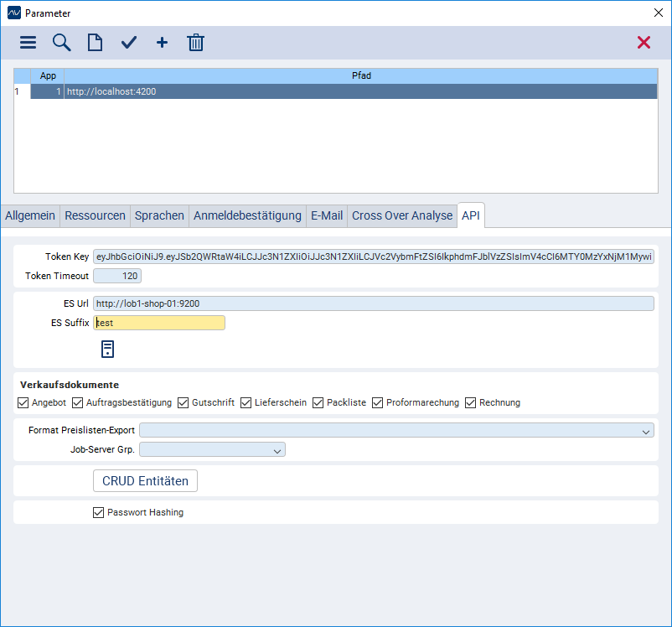
Task: Add entry using plus icon
Action: 162,43
